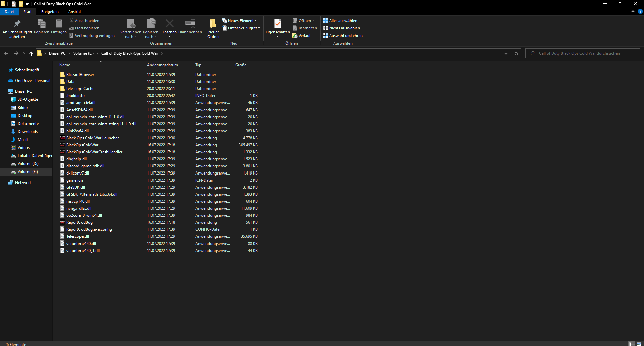Click Volume (E:) in the address path
644x346 pixels.
(83, 53)
